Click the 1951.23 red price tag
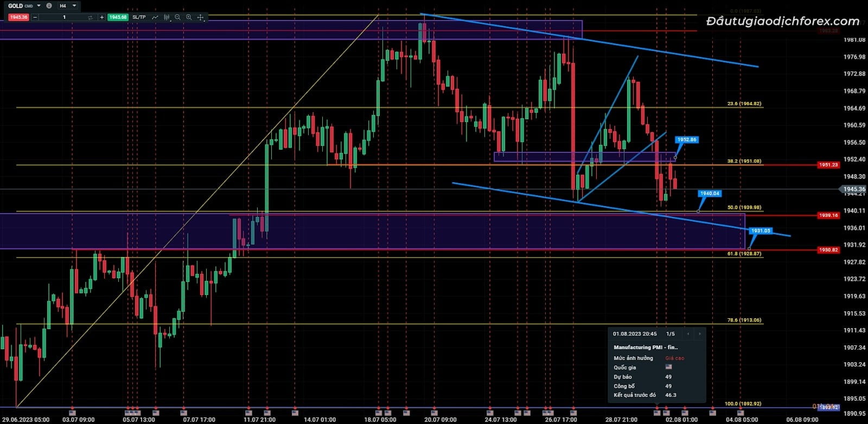 [828, 165]
